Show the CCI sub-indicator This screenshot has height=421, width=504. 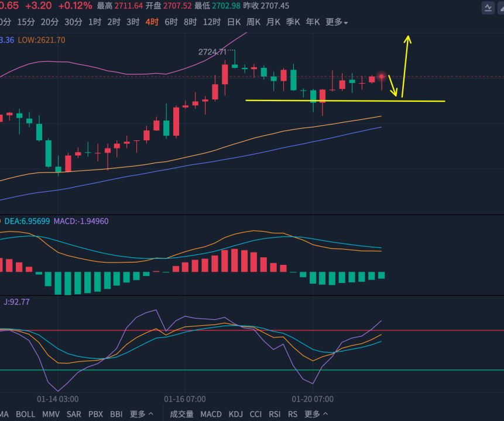[256, 414]
